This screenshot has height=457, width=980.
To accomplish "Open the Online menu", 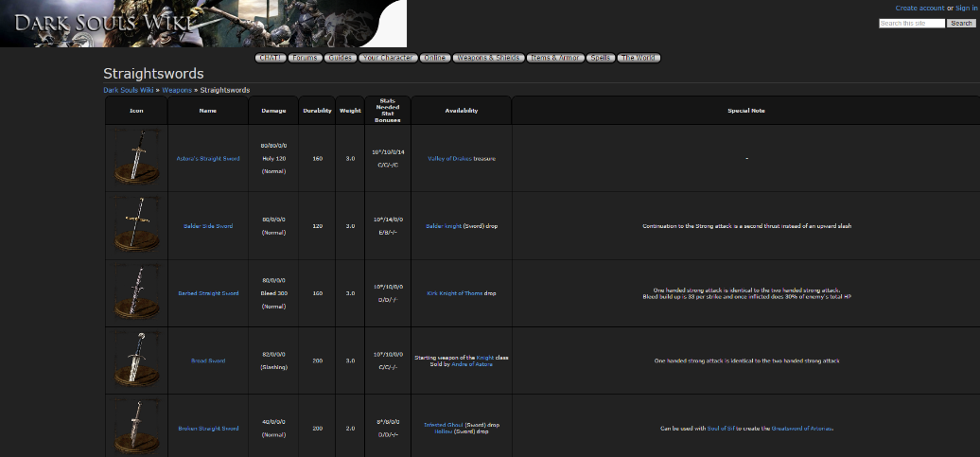I will [434, 58].
